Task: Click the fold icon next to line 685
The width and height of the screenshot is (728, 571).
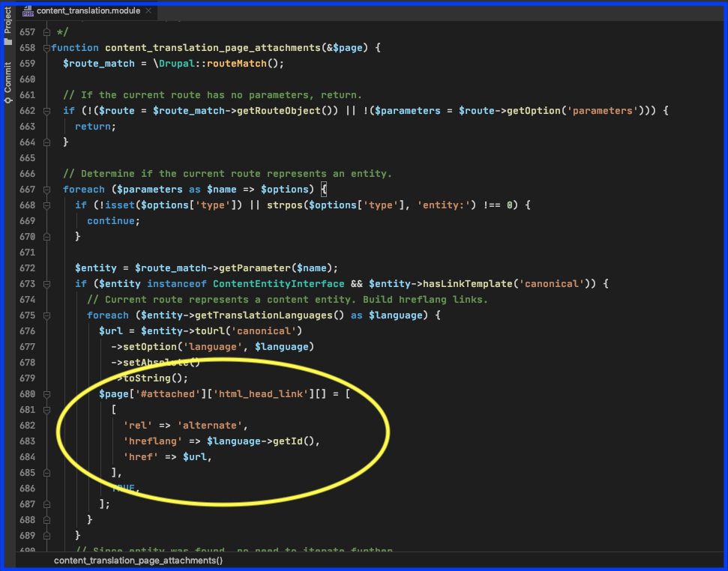Action: click(x=46, y=472)
